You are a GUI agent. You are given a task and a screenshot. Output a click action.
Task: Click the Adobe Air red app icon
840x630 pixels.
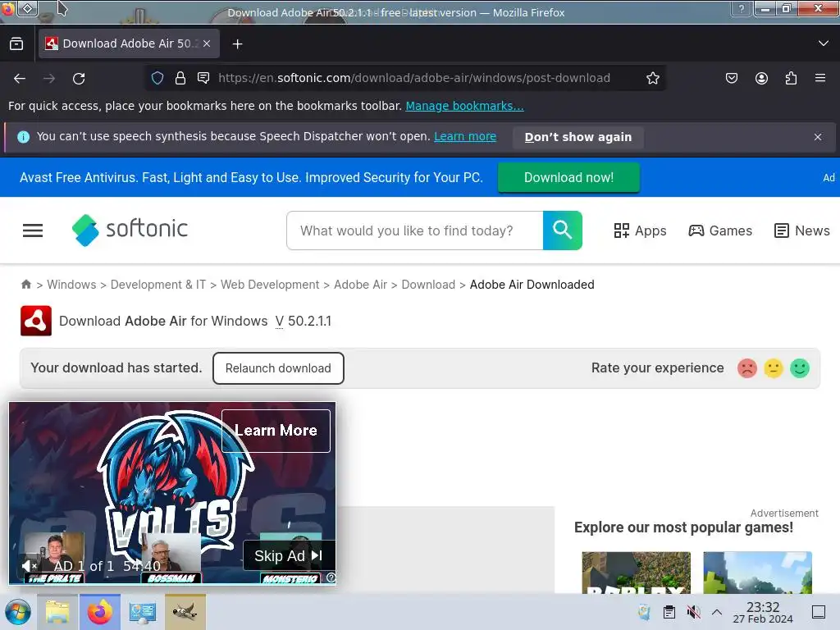pyautogui.click(x=36, y=321)
